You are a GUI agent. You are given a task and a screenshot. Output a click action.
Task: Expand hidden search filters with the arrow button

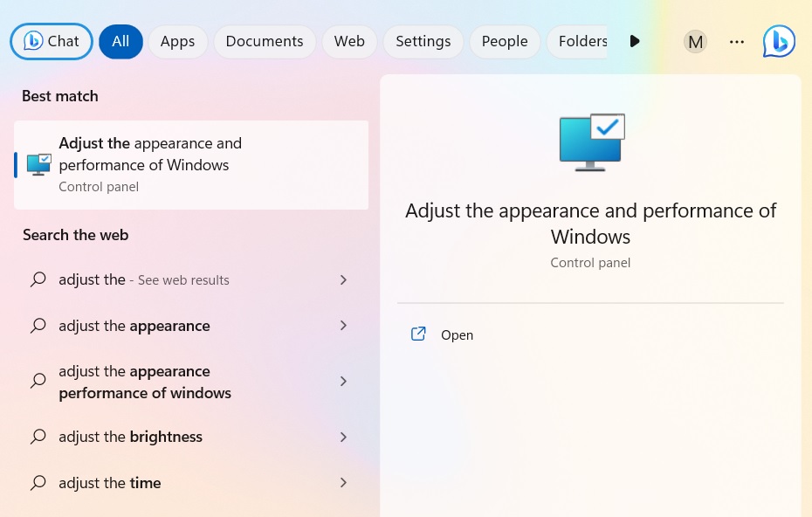click(x=635, y=41)
